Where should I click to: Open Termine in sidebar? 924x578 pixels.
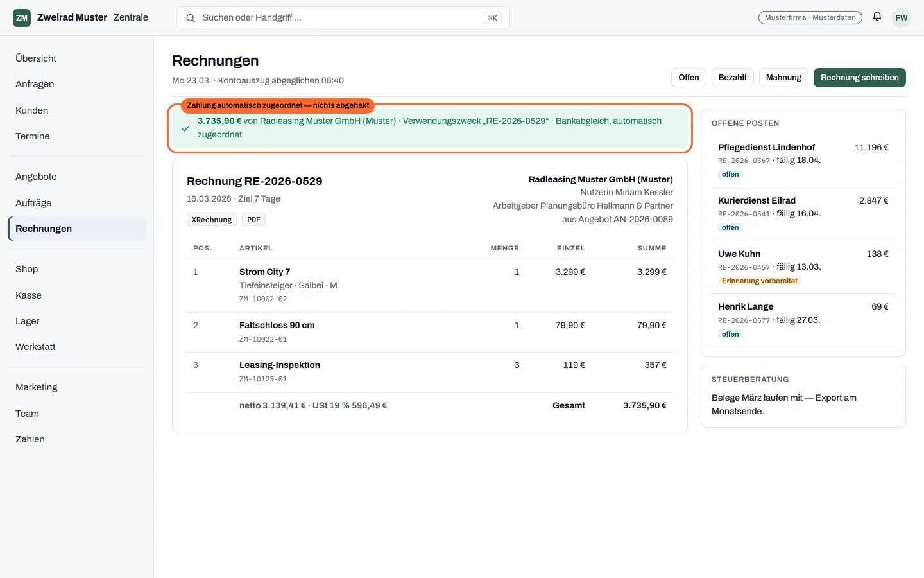click(x=77, y=136)
